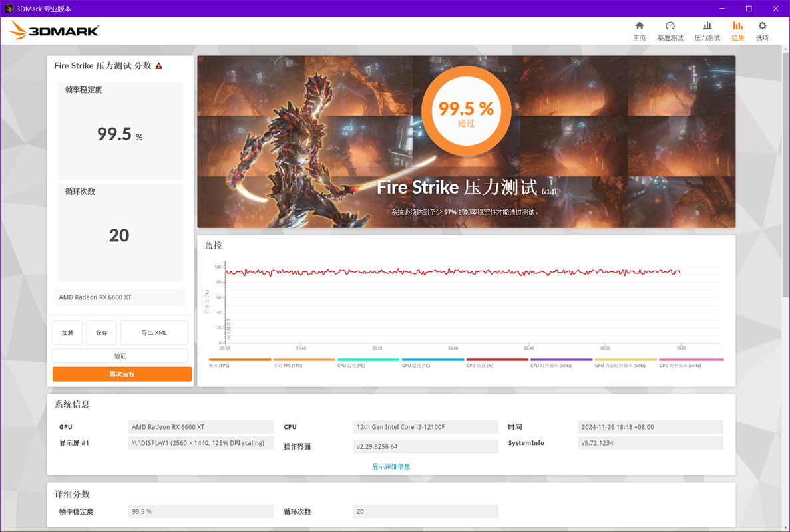Click the 详细分数 section heading

point(72,494)
